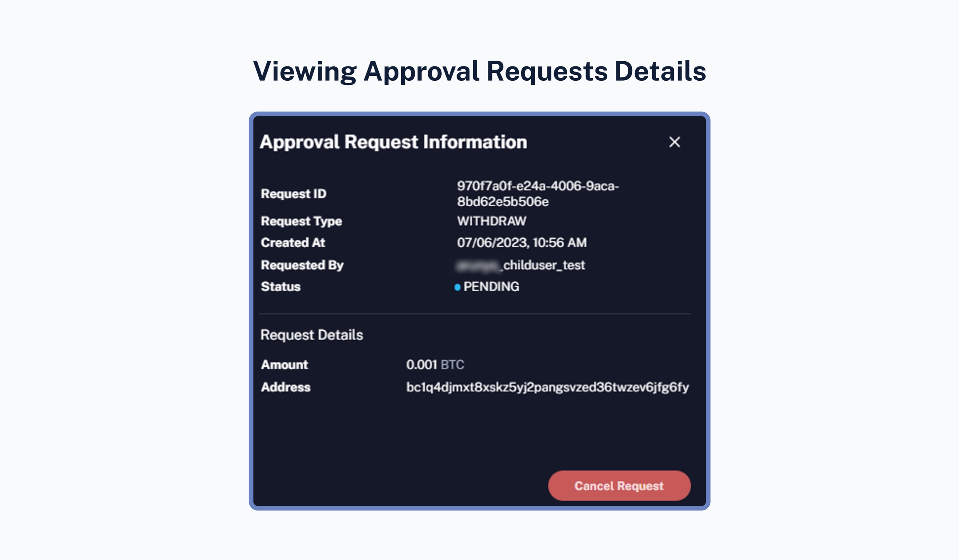The width and height of the screenshot is (959, 560).
Task: Click the Address label
Action: (x=286, y=387)
